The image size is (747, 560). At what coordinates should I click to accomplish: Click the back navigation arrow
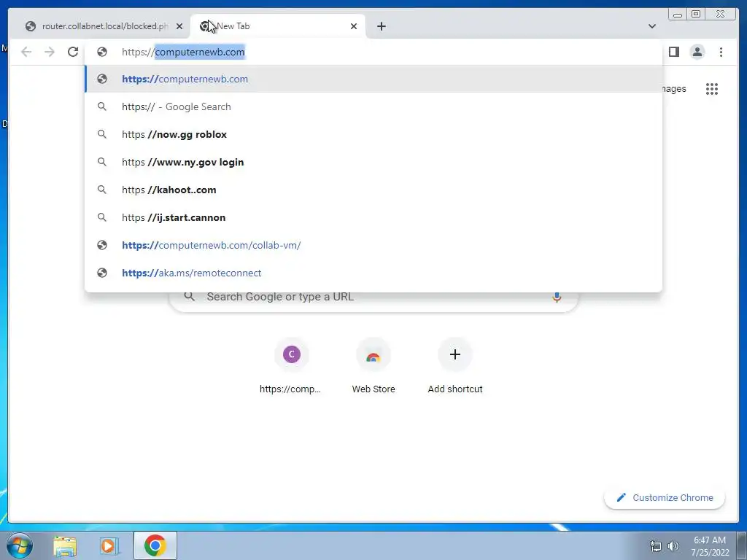click(x=26, y=52)
